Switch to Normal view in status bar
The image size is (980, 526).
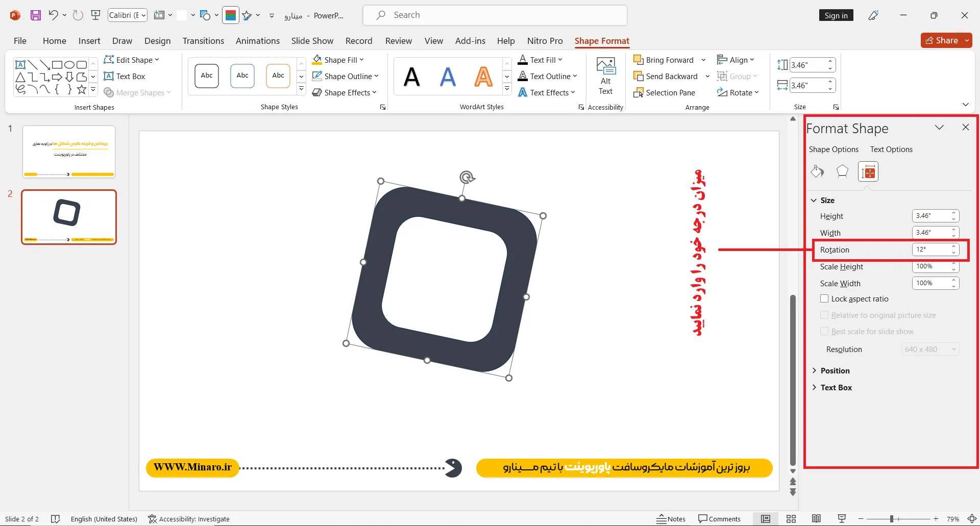coord(766,519)
